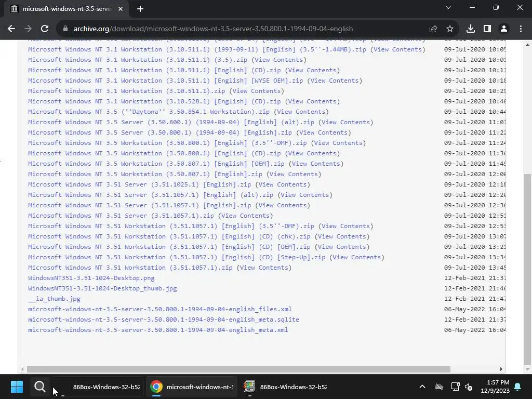532x399 pixels.
Task: Download NT 3.1 Workstation (1993-09-11) 3.5''-1.44MB.zip
Action: tap(197, 49)
